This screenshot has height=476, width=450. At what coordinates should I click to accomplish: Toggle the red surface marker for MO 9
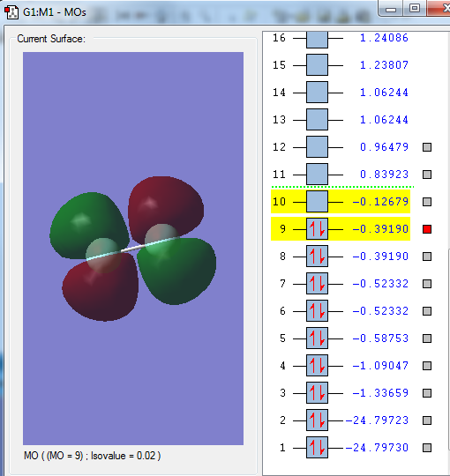click(x=427, y=229)
